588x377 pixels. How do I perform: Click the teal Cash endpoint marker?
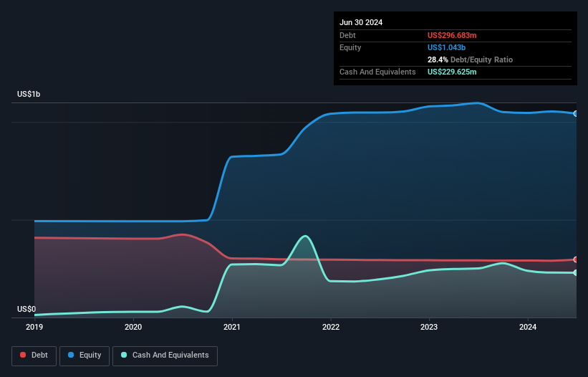pos(576,272)
